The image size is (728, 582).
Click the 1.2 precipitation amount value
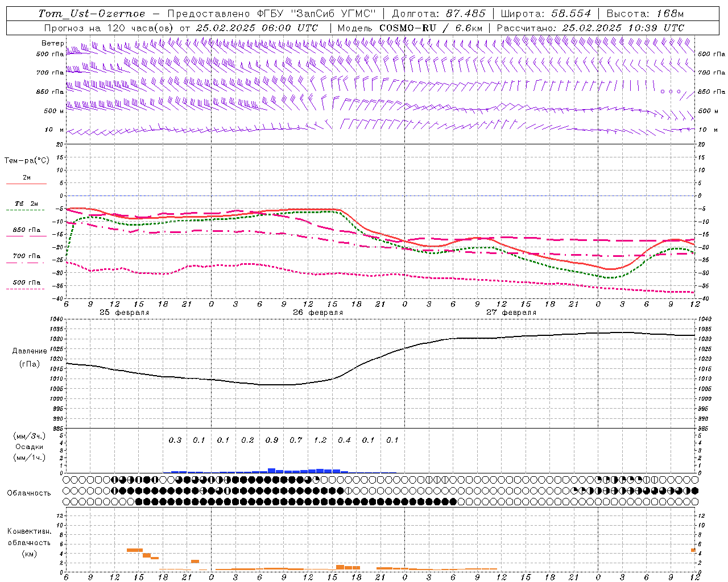coord(320,440)
